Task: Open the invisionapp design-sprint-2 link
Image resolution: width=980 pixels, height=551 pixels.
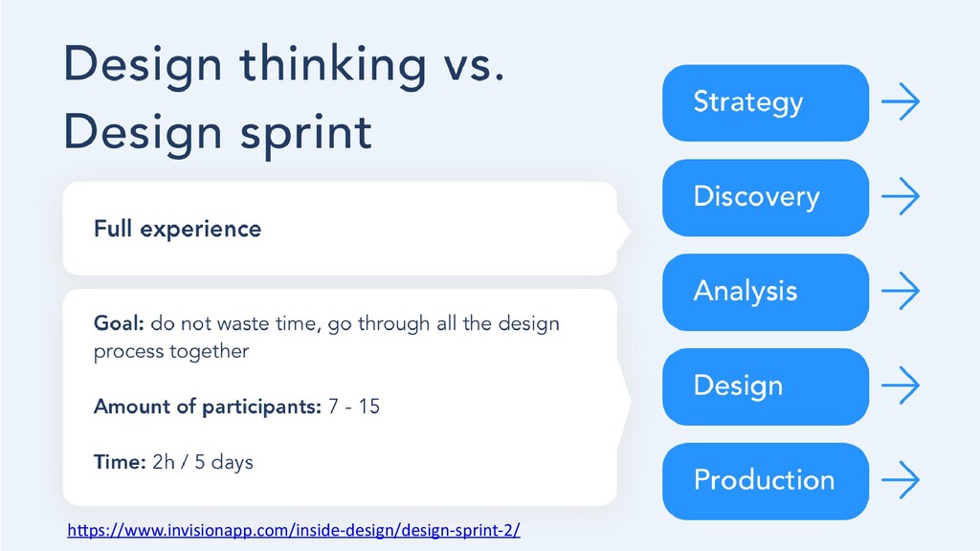Action: (x=294, y=530)
